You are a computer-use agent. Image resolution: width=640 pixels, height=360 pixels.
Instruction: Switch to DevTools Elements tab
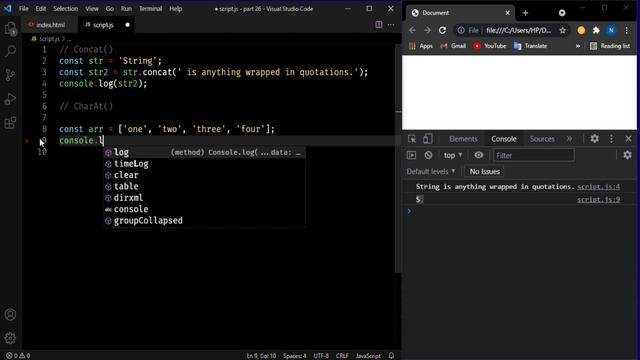click(x=463, y=139)
